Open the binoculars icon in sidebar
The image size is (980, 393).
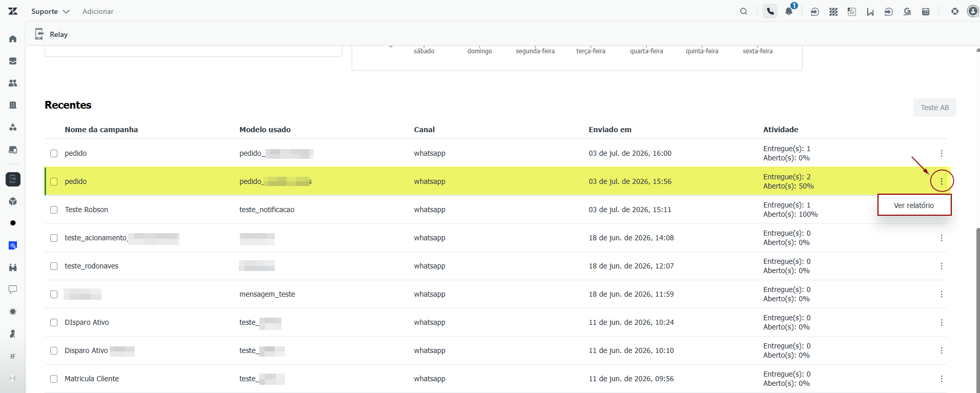(x=13, y=267)
